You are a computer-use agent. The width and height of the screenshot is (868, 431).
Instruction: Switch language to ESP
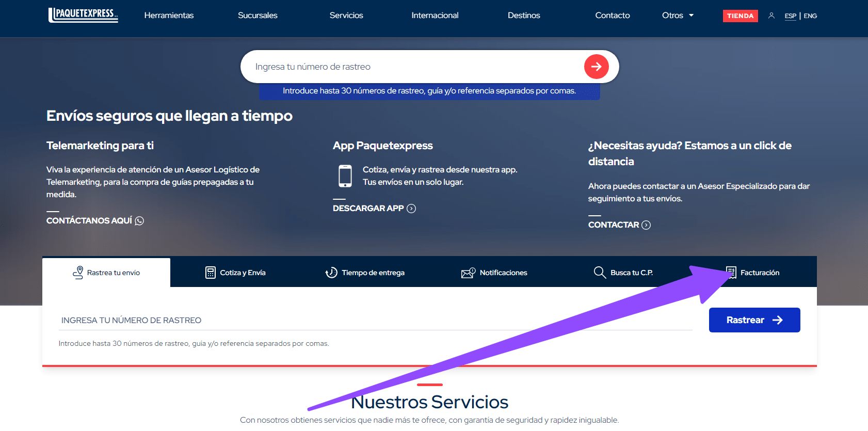click(x=790, y=16)
